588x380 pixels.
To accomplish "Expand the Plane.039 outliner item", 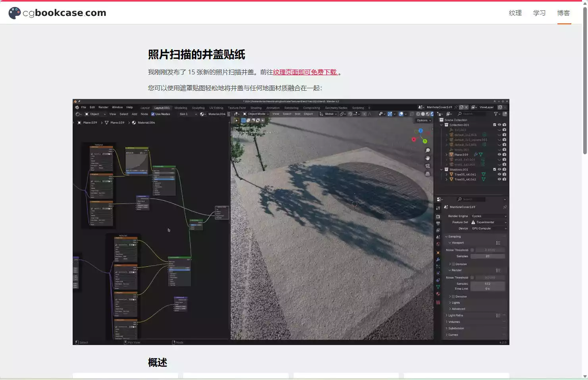I will click(446, 155).
